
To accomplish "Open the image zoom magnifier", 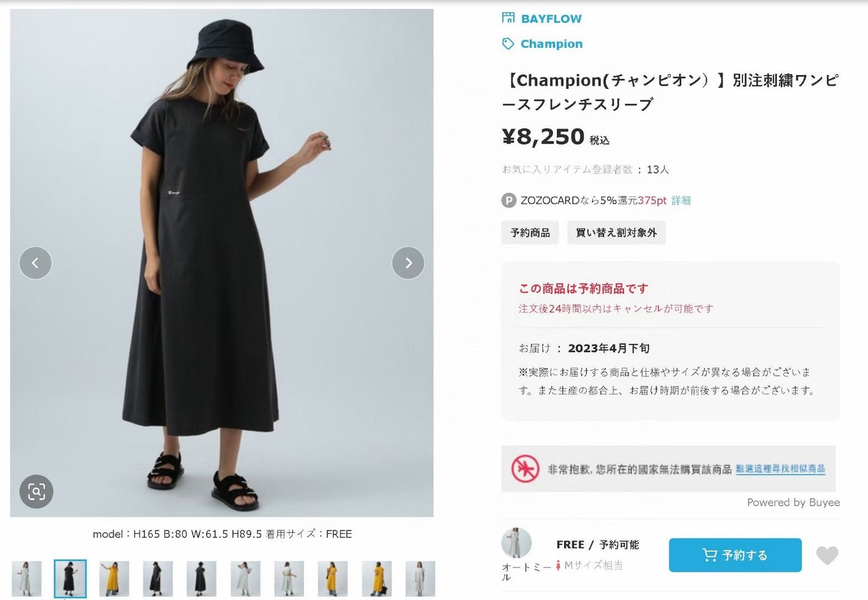I will coord(37,492).
